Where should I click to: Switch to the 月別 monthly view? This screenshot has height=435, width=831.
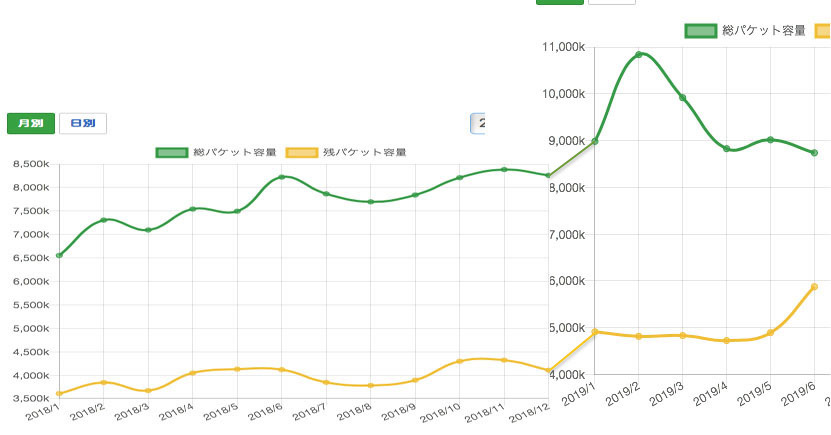click(x=31, y=123)
